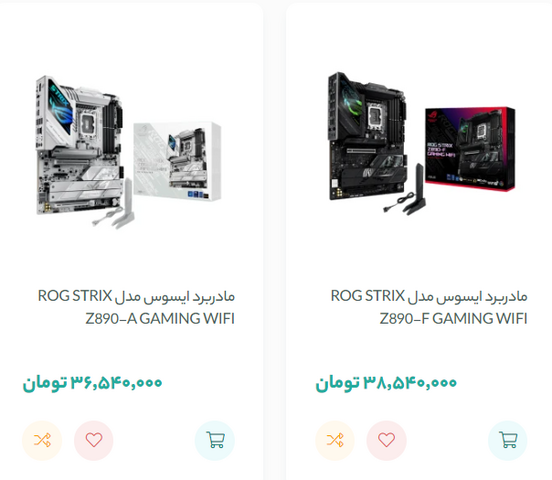Screen dimensions: 552x480
Task: Open the black ROG STRIX Z890-F product image
Action: click(x=421, y=143)
